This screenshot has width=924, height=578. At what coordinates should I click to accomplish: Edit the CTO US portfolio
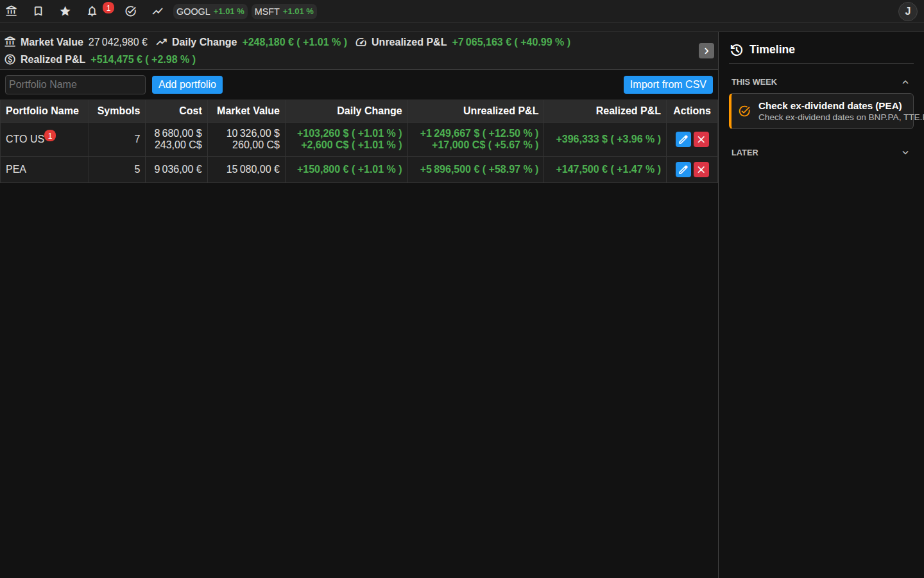[683, 139]
